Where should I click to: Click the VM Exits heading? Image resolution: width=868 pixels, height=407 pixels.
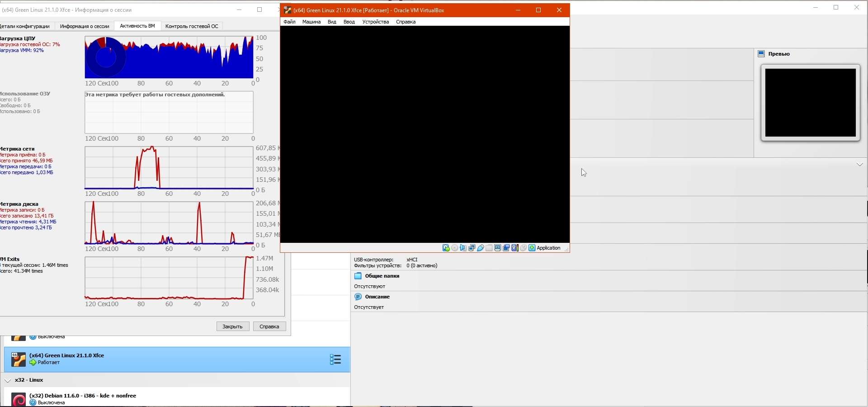[10, 259]
